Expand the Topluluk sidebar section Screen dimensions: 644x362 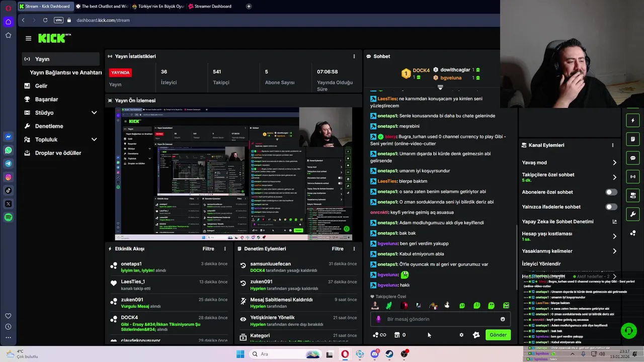pos(94,139)
